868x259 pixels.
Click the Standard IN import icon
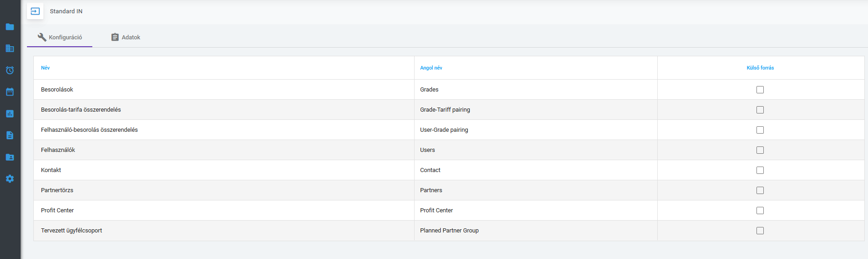35,11
